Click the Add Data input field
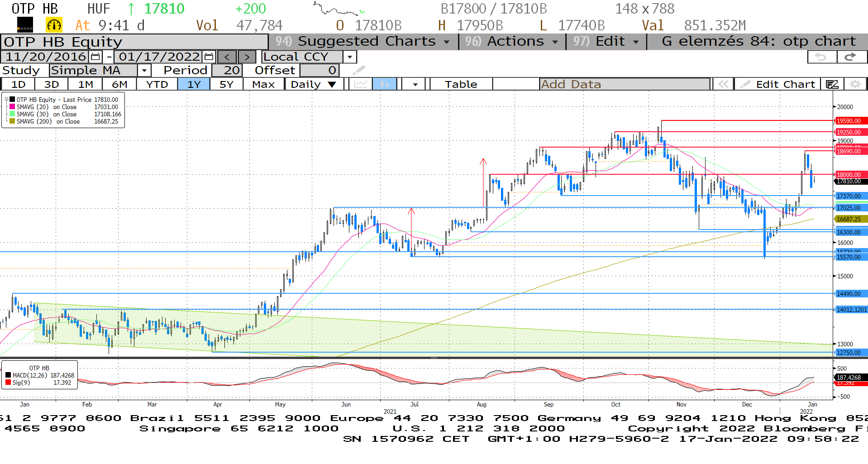This screenshot has width=868, height=464. (x=625, y=84)
